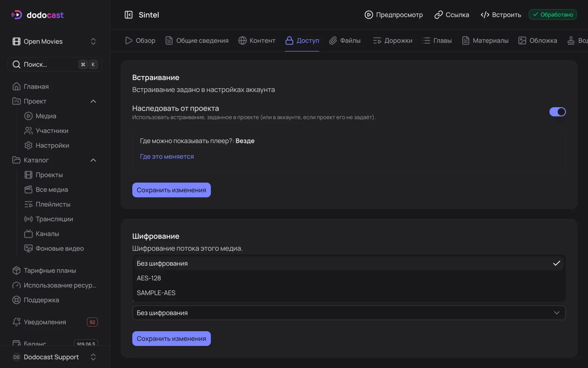Open the Встроить embed dialog
Viewport: 588px width, 368px height.
coord(501,15)
